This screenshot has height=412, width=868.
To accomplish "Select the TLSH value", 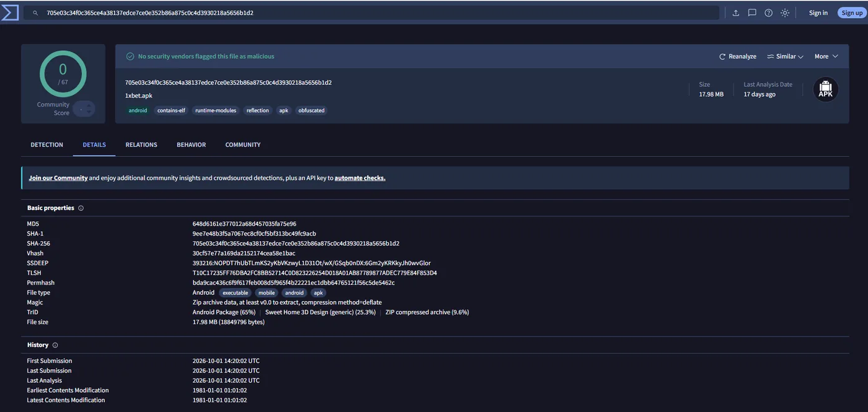I will pos(314,273).
